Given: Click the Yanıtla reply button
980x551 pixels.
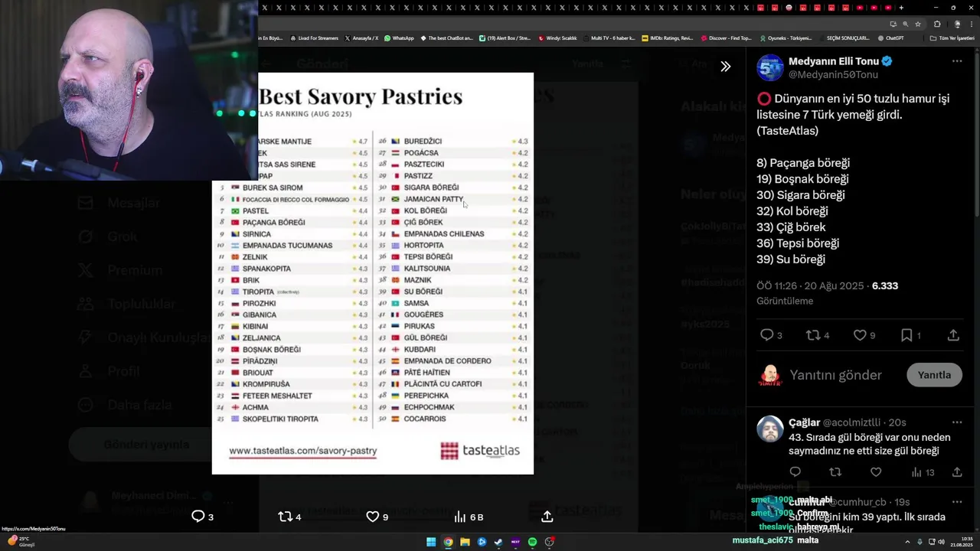Looking at the screenshot, I should (x=934, y=375).
